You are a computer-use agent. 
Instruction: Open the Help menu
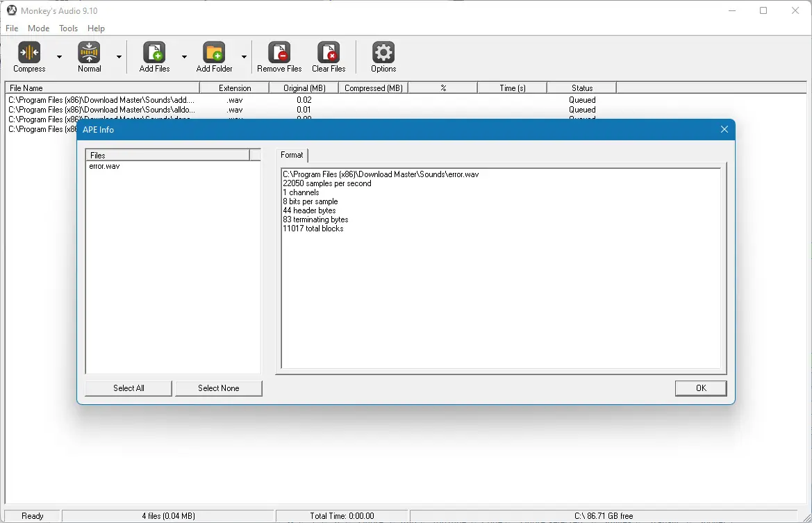[x=96, y=28]
